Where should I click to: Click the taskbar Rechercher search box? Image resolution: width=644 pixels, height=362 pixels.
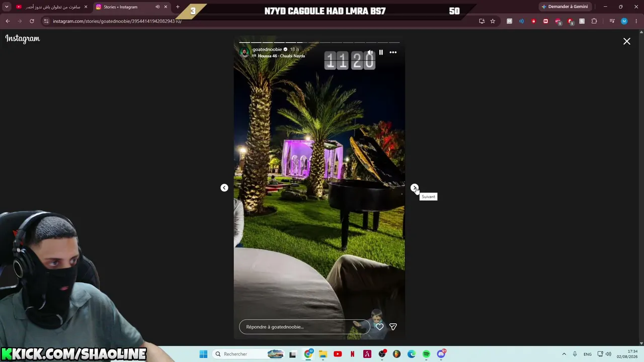coord(249,354)
